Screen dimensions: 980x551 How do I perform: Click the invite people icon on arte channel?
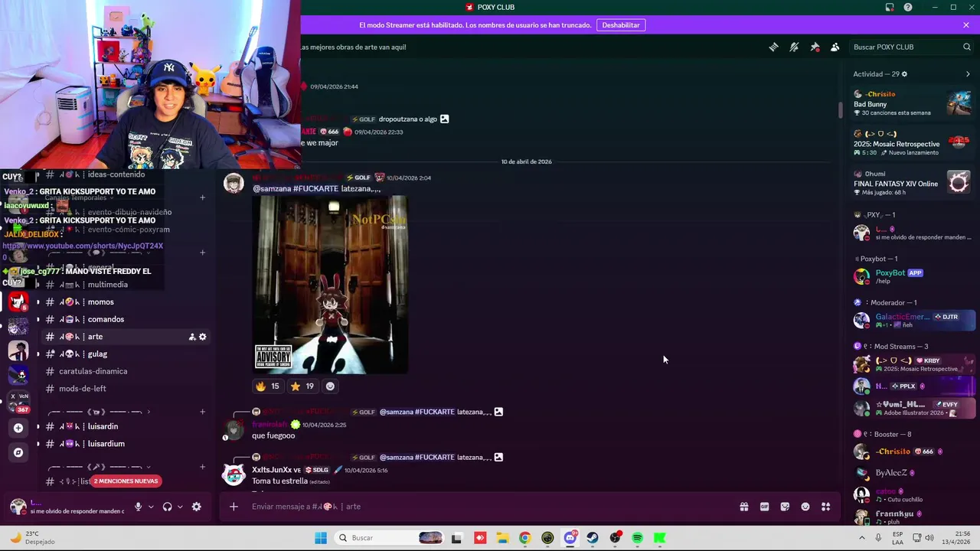(x=192, y=337)
